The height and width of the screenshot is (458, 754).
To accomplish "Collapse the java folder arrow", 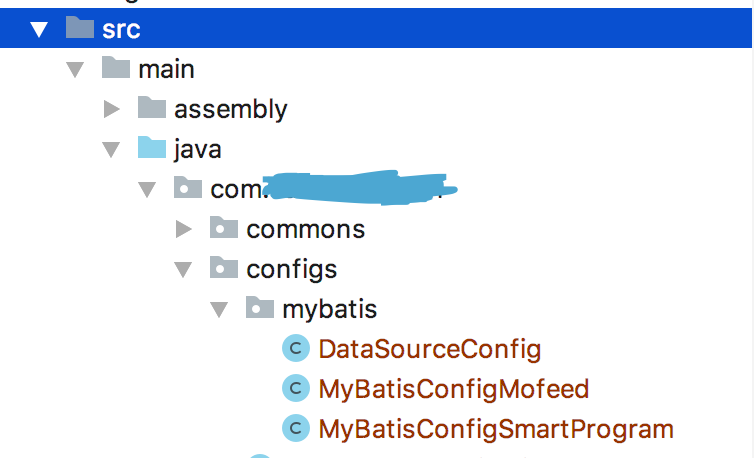I will (x=111, y=150).
